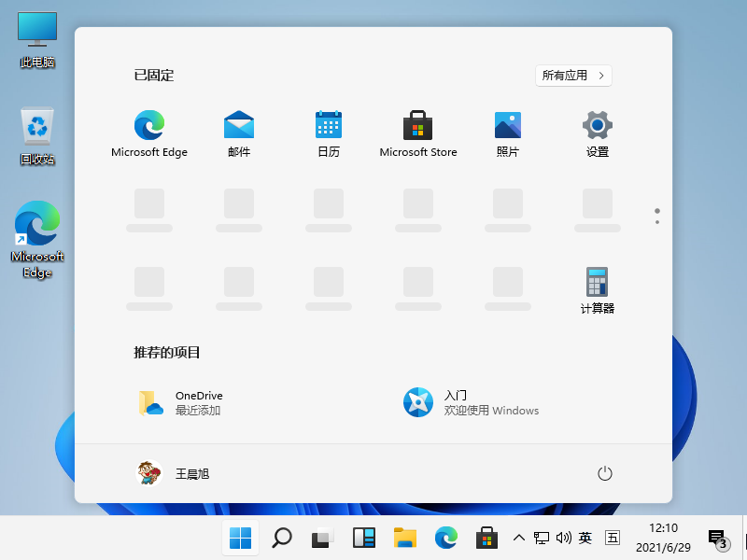Launch the 计算器 (Calculator) app
The width and height of the screenshot is (747, 560).
click(597, 280)
